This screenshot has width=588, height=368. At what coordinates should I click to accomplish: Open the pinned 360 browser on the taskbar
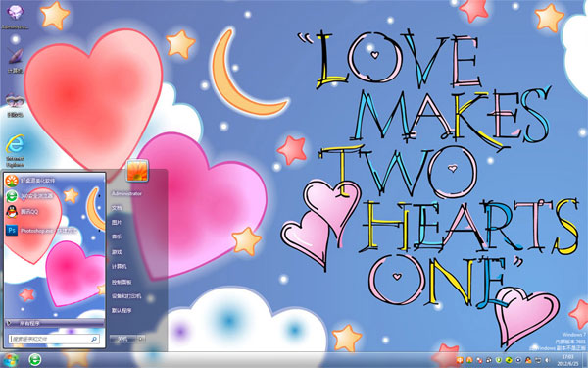[x=35, y=360]
